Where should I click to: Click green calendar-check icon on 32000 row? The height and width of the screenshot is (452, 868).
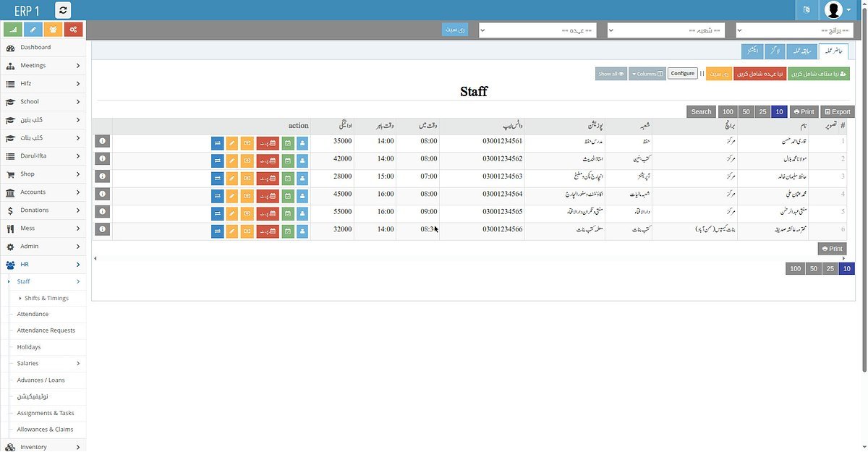(x=288, y=230)
